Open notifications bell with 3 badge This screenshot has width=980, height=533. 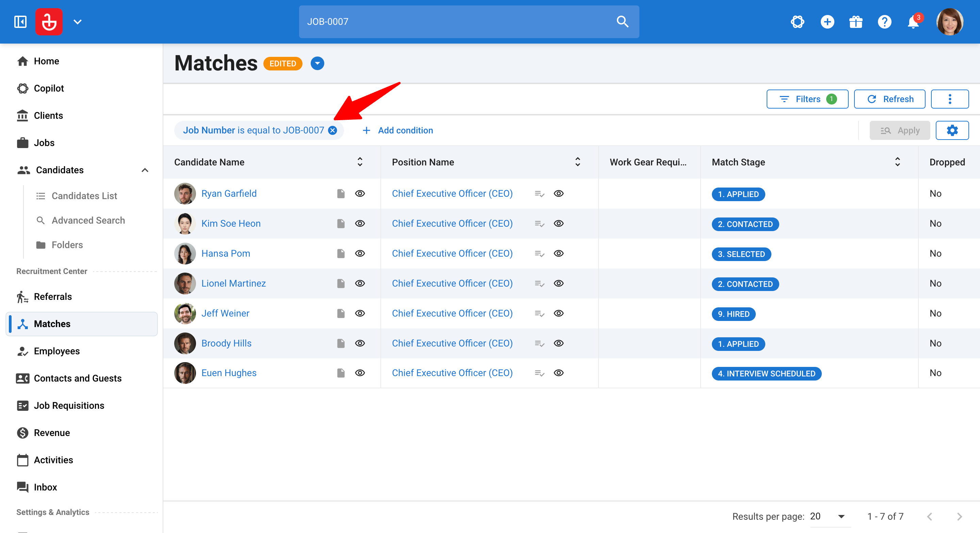coord(913,22)
